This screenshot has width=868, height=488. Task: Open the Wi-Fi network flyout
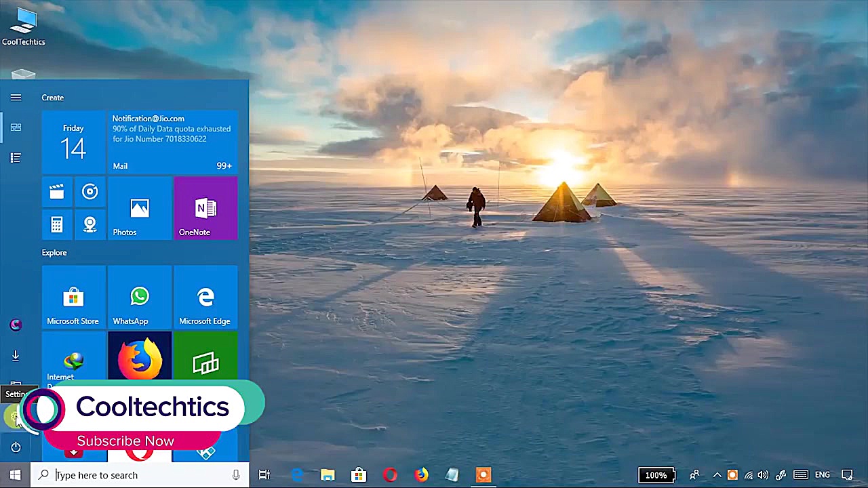pos(749,475)
